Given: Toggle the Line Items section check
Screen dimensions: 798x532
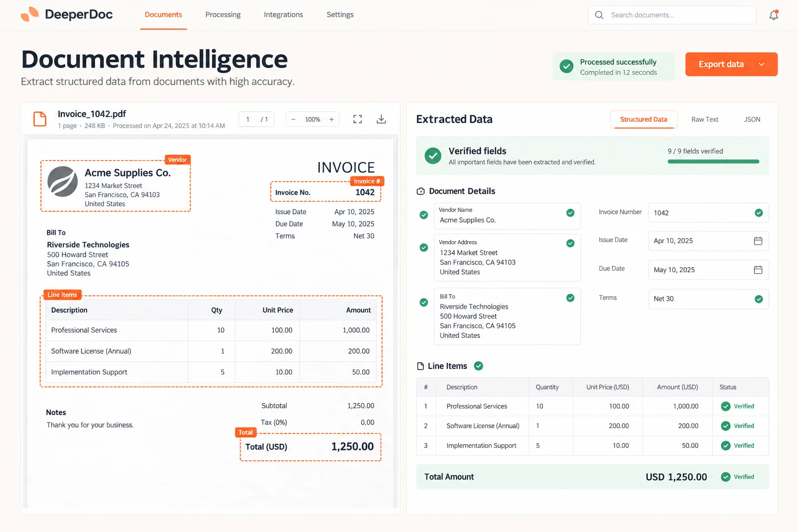Looking at the screenshot, I should tap(478, 366).
